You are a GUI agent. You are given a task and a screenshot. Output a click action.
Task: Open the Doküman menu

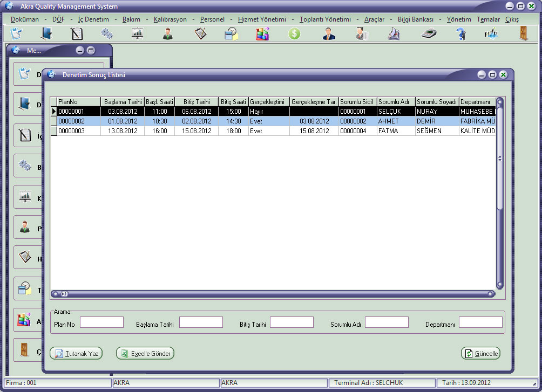pyautogui.click(x=24, y=19)
